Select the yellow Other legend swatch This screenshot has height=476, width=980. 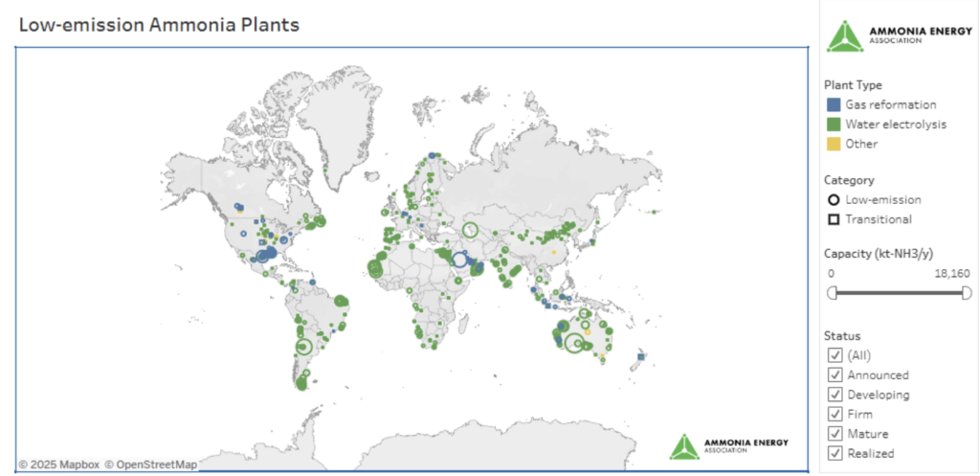tap(833, 144)
